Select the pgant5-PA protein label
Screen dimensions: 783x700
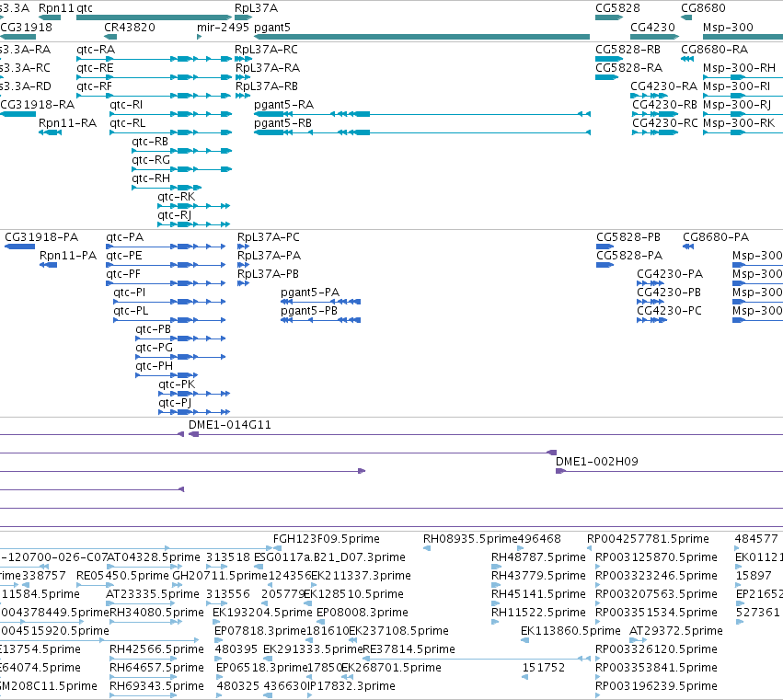pyautogui.click(x=310, y=293)
